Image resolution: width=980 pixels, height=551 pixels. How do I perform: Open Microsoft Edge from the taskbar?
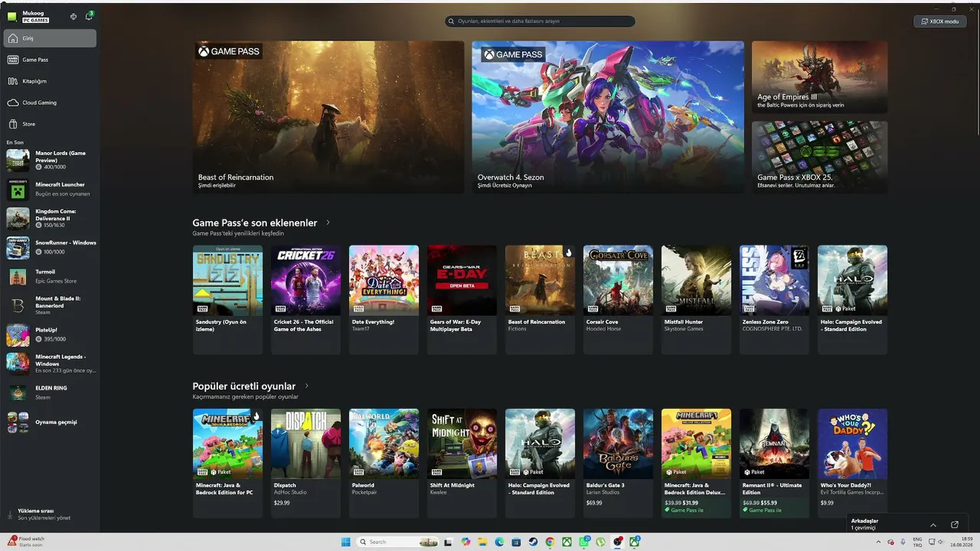[x=498, y=542]
